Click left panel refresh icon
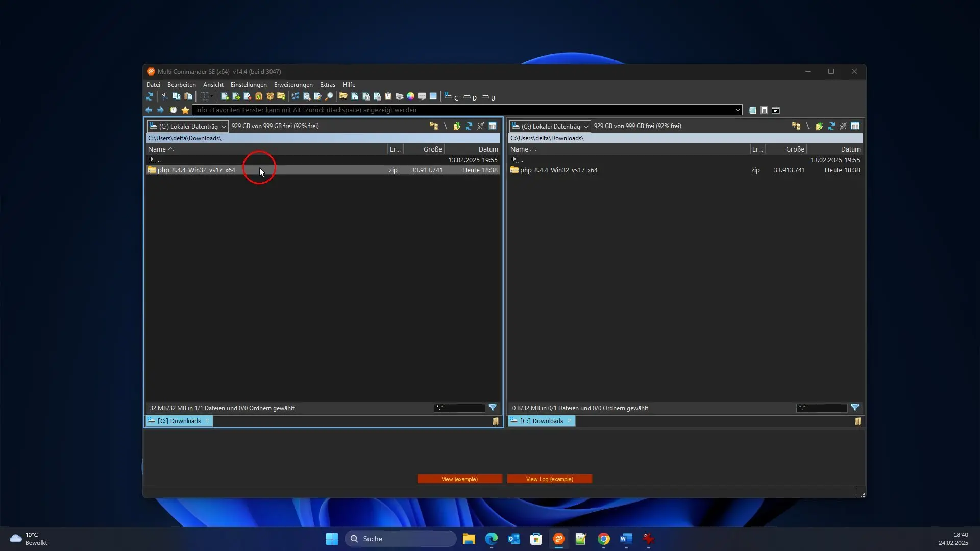 pos(469,126)
